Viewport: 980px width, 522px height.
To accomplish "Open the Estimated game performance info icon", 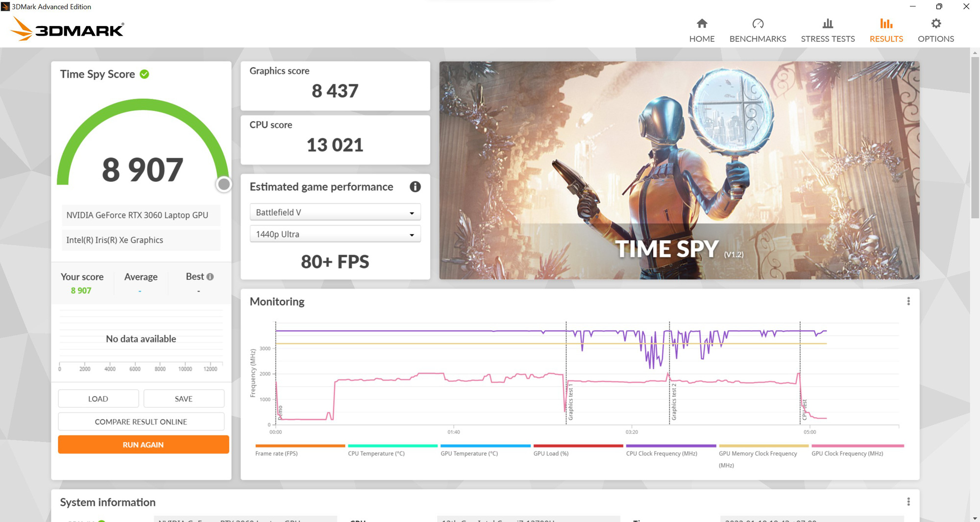I will [x=415, y=187].
